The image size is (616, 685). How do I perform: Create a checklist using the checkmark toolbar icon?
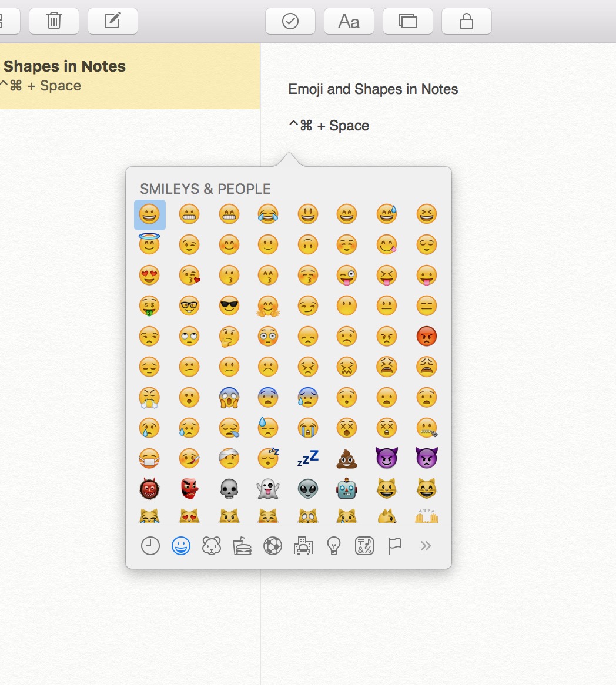click(x=290, y=21)
